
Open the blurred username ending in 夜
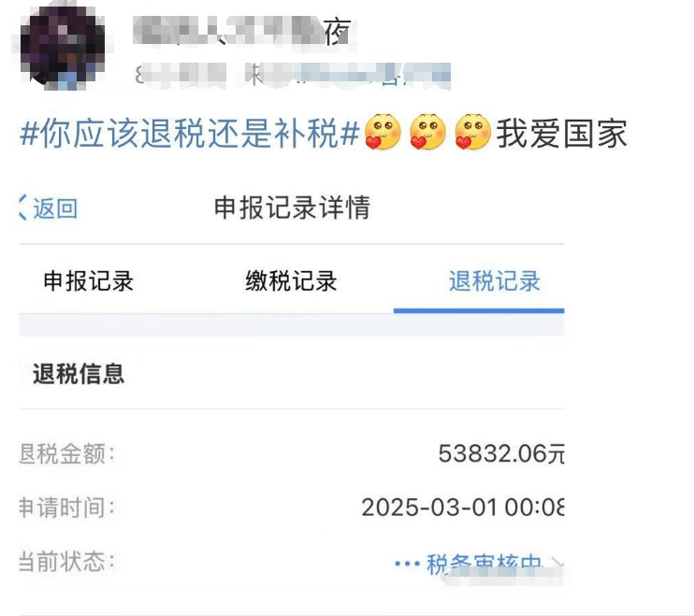[242, 32]
